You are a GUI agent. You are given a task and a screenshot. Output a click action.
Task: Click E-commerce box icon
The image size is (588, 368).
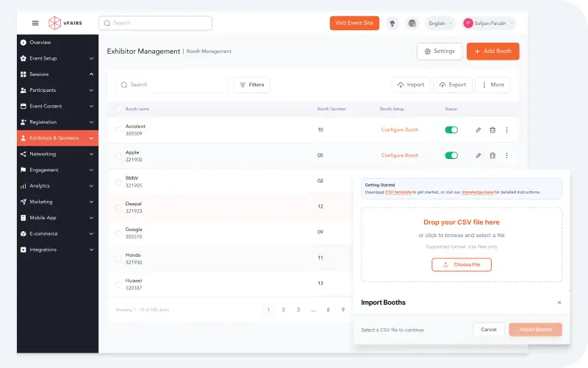24,233
